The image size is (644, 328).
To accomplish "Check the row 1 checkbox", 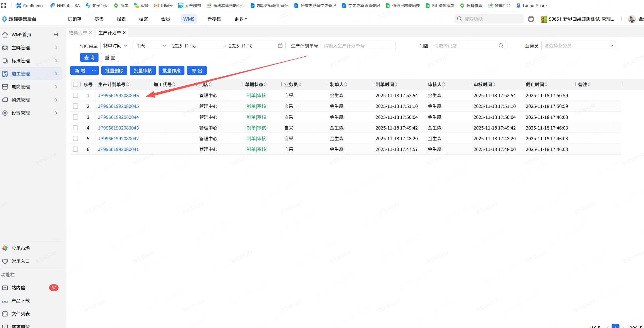I will coord(76,95).
